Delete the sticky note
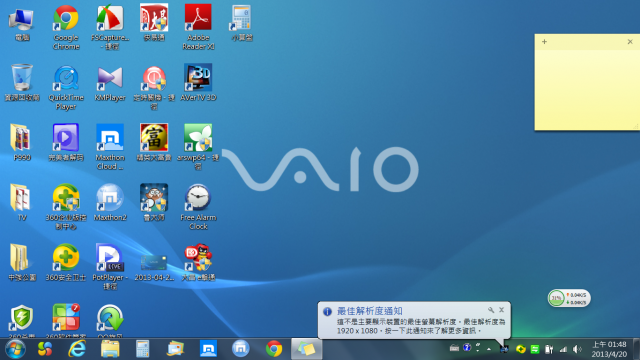640x360 pixels. tap(630, 42)
